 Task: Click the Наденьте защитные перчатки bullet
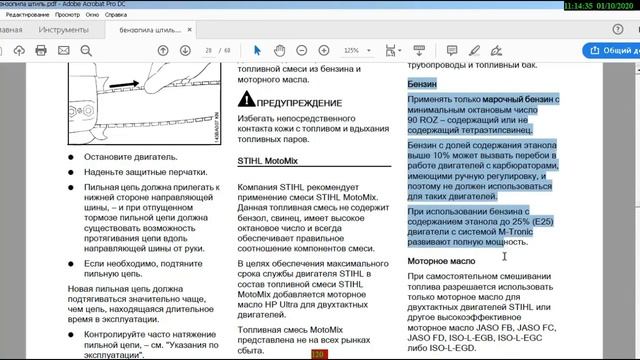click(146, 172)
